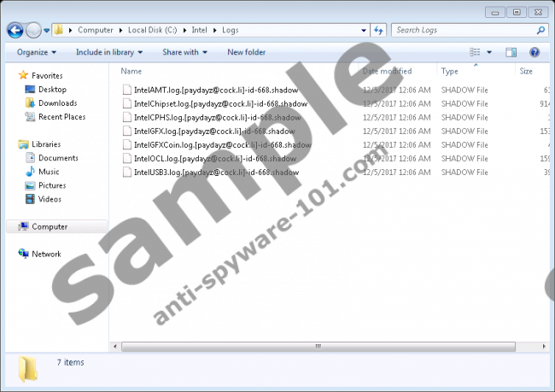Select Computer in the navigation pane

tap(50, 227)
